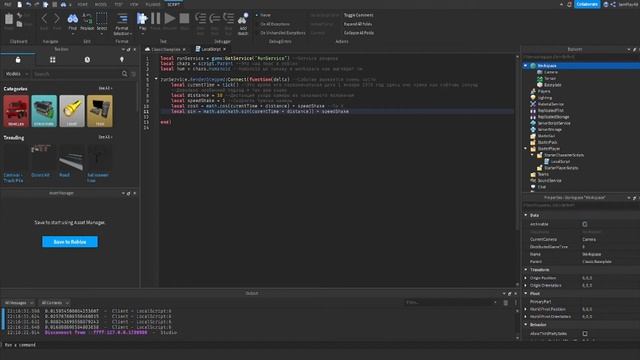This screenshot has width=640, height=360.
Task: Click the Stop test square
Action: pyautogui.click(x=184, y=18)
